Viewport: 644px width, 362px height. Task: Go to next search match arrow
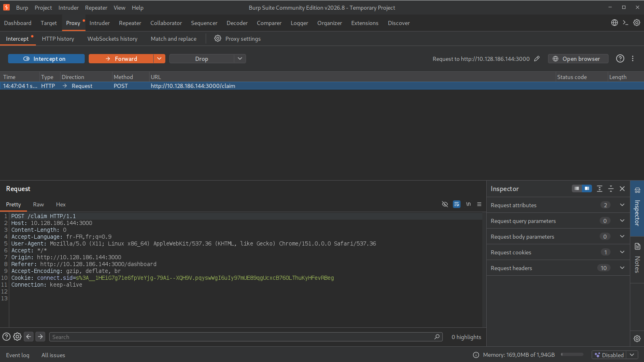(x=40, y=337)
